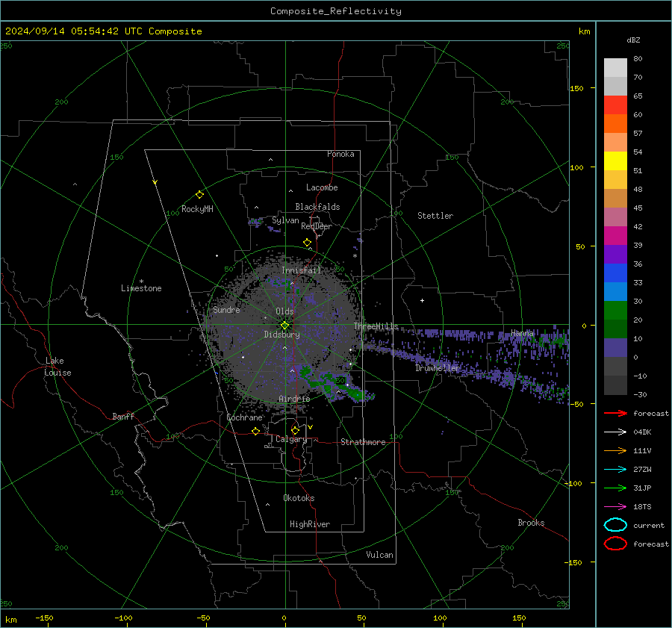Click the cyan current ellipse legend icon
Screen dimensions: 672x628
coord(615,525)
